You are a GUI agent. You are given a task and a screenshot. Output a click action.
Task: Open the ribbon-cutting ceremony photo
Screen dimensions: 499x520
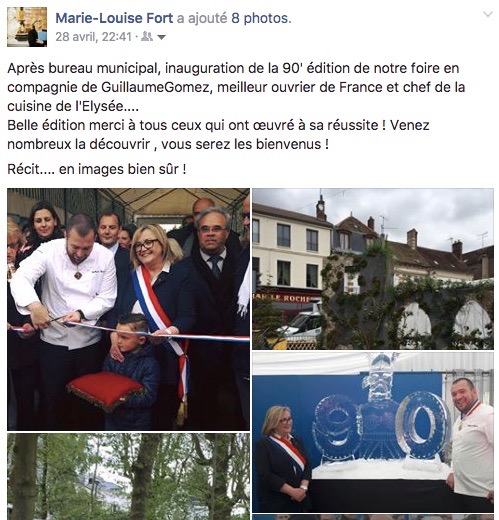128,309
